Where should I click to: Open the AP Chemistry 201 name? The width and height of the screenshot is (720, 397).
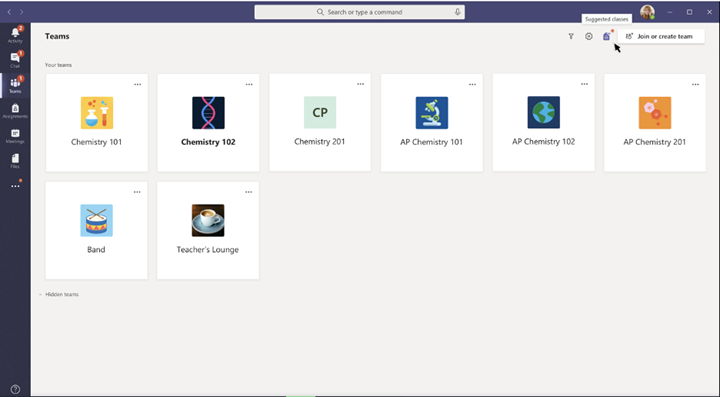[655, 142]
